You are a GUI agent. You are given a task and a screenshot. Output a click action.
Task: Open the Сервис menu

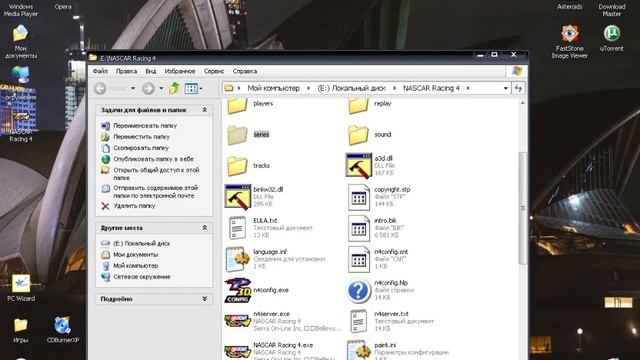214,71
